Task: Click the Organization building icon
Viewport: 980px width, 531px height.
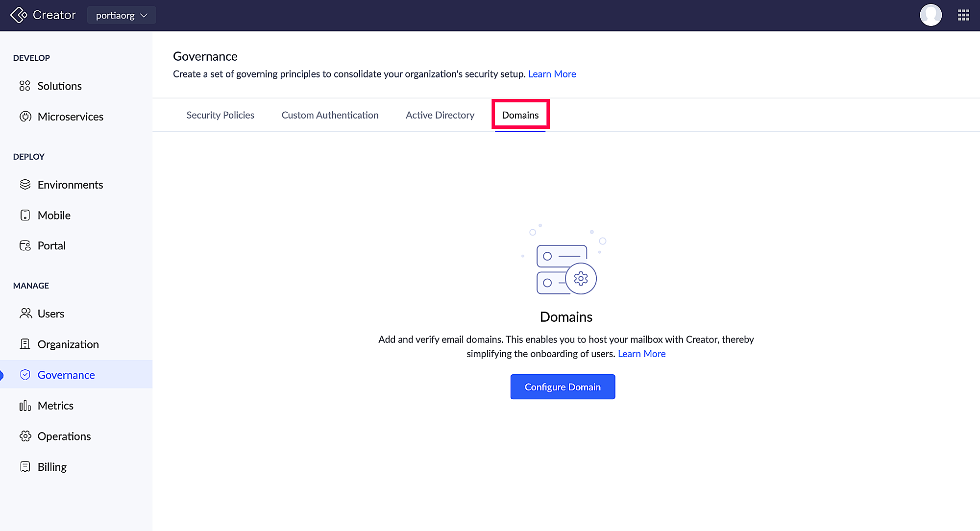Action: click(25, 344)
